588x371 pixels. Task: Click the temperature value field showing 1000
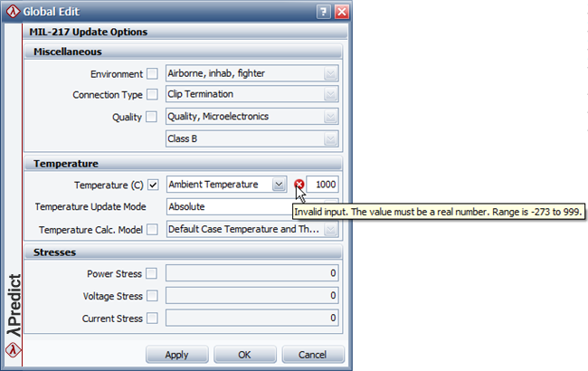coord(322,185)
